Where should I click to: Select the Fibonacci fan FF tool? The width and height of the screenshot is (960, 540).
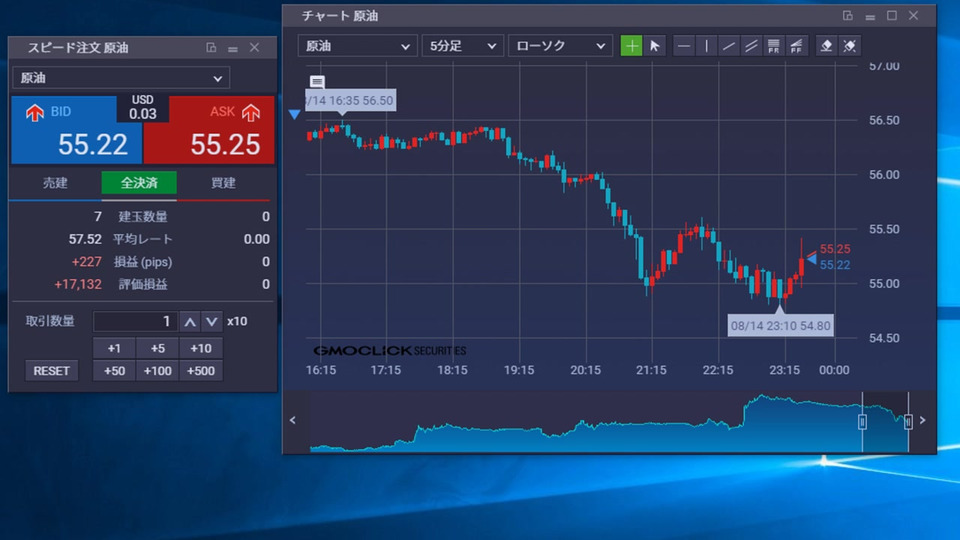pos(796,46)
